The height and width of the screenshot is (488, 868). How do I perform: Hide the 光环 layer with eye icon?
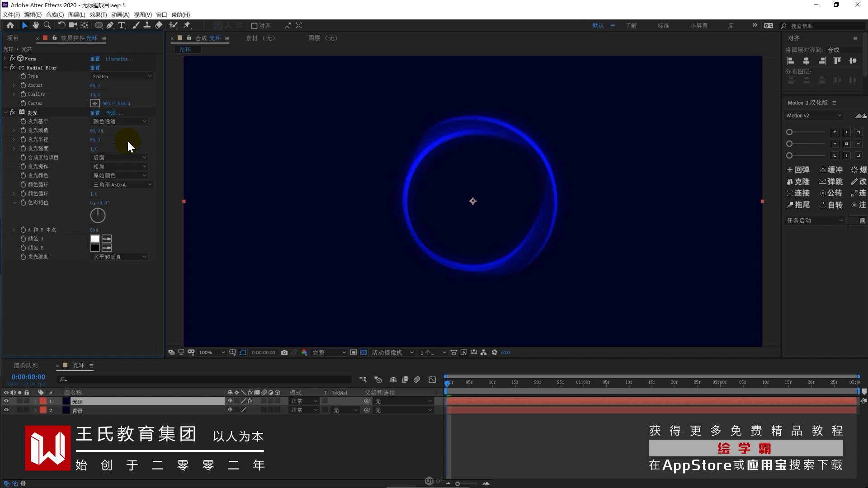coord(6,401)
